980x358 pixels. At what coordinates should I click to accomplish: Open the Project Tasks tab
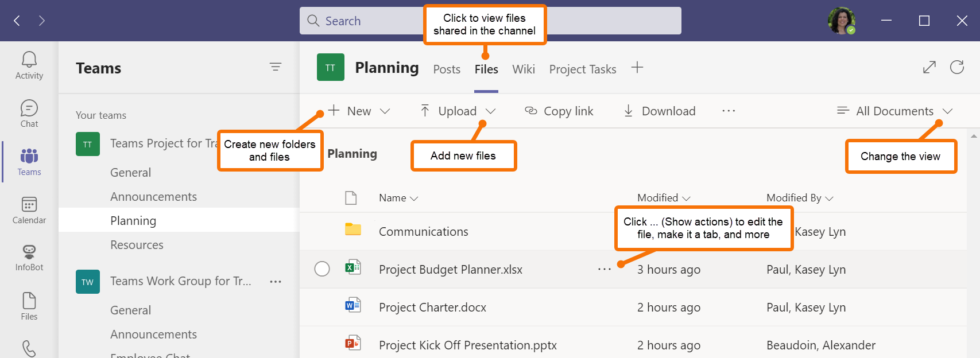pyautogui.click(x=583, y=69)
